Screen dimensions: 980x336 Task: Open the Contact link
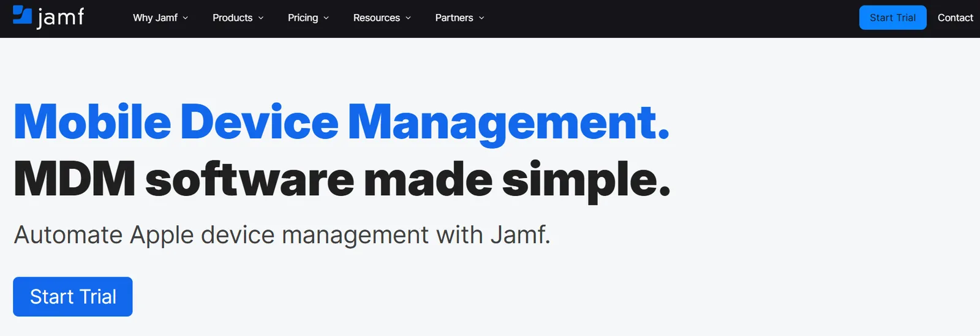[955, 18]
